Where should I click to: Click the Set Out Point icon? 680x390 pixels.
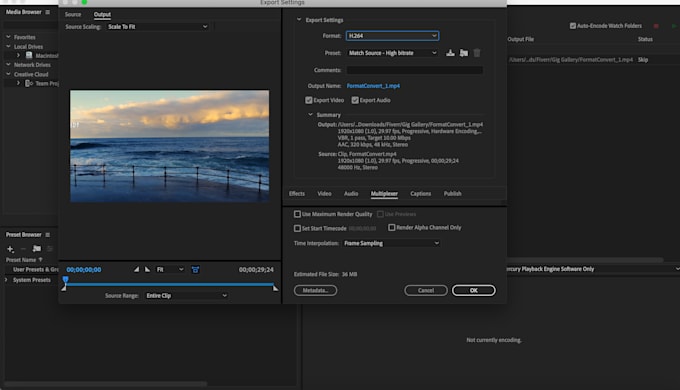(x=147, y=269)
